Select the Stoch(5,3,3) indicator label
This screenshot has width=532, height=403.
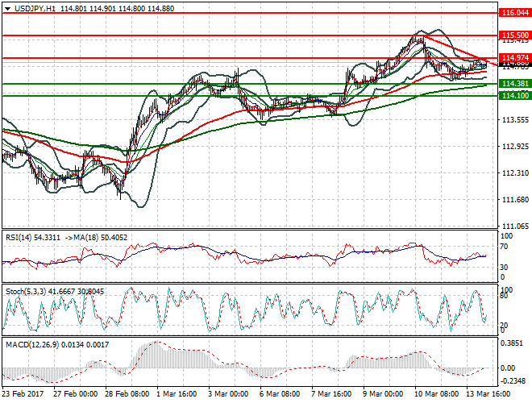click(26, 292)
